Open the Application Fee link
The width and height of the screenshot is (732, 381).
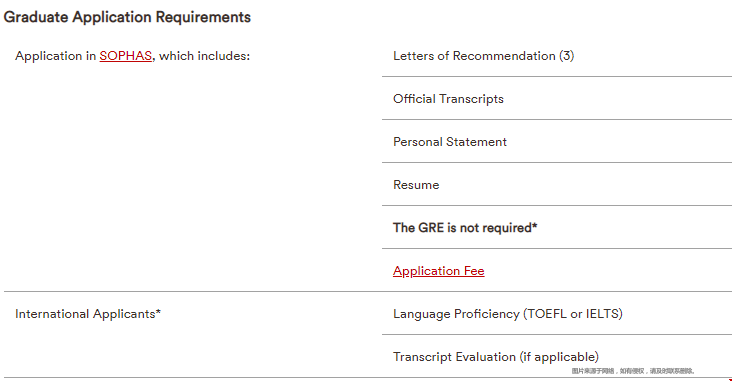tap(438, 271)
